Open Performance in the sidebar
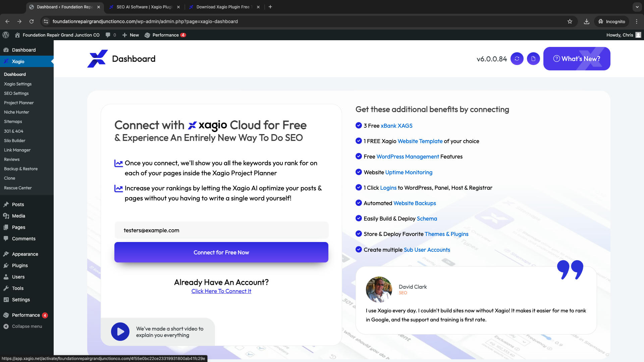644x362 pixels. (x=27, y=315)
